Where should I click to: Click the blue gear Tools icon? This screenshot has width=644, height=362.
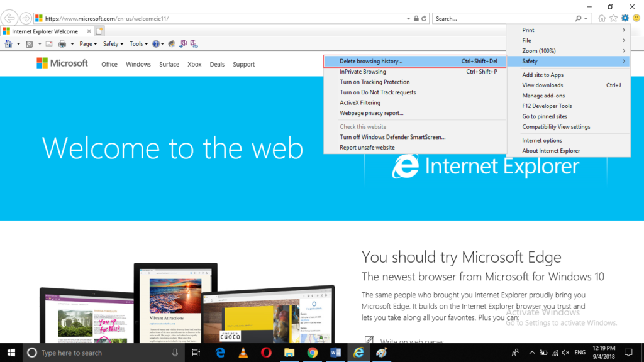point(625,18)
